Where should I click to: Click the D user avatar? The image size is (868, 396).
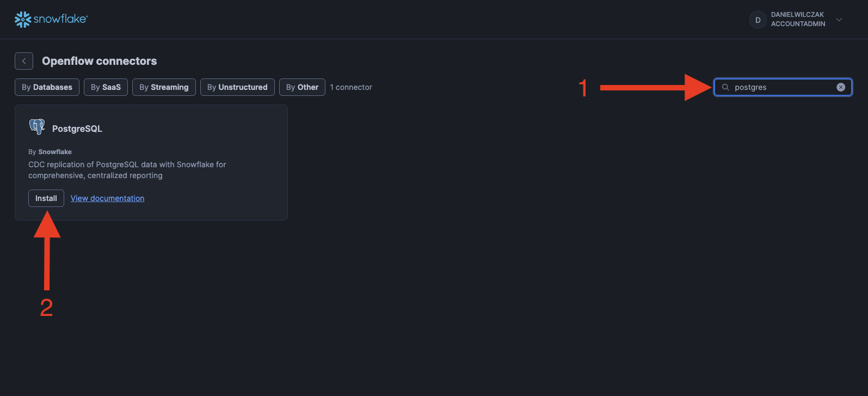coord(758,20)
